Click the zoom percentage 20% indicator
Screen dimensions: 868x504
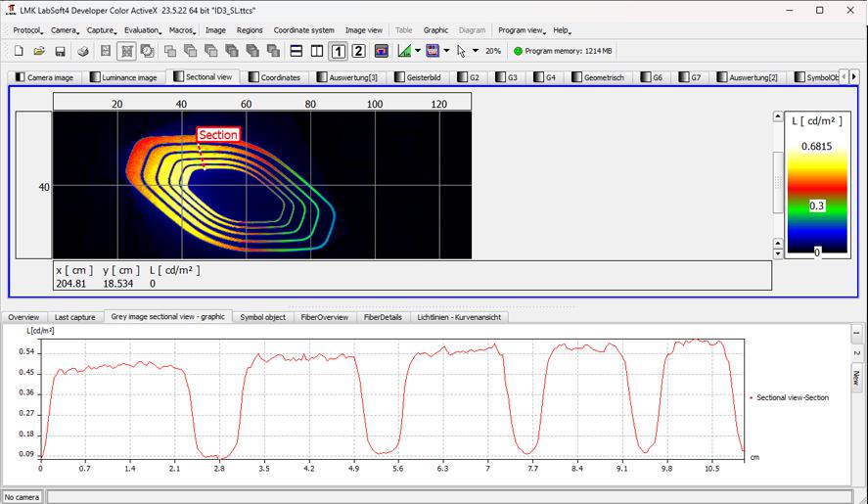pos(492,51)
